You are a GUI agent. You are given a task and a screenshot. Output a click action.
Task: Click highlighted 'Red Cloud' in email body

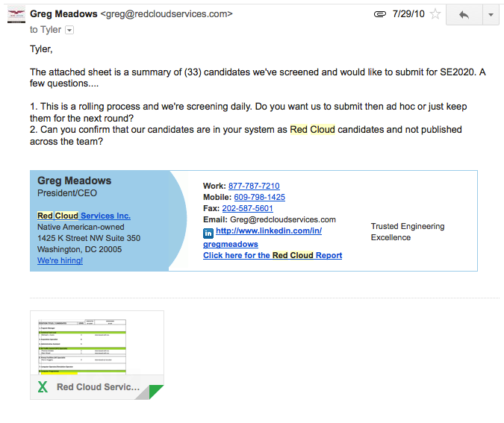tap(312, 130)
